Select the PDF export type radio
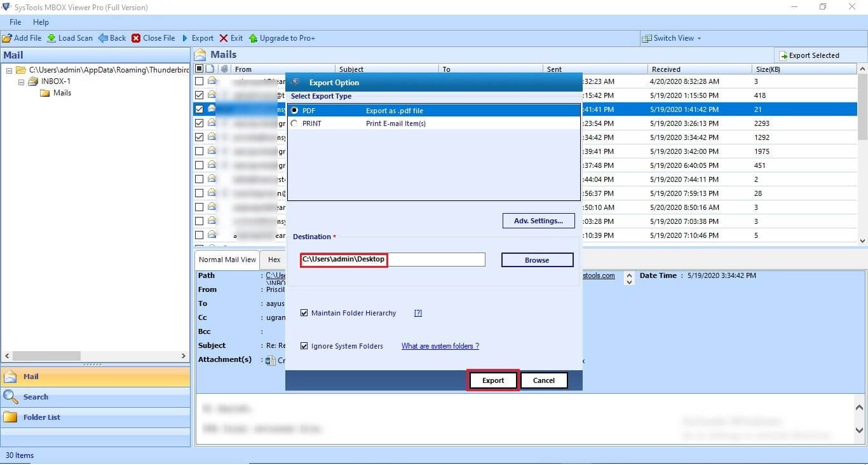 (294, 110)
